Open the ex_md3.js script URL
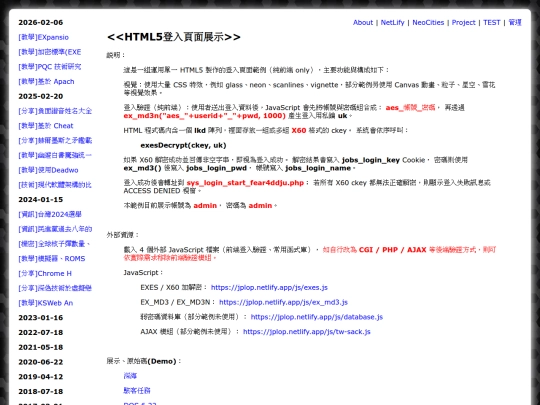The height and width of the screenshot is (405, 540). (x=283, y=302)
